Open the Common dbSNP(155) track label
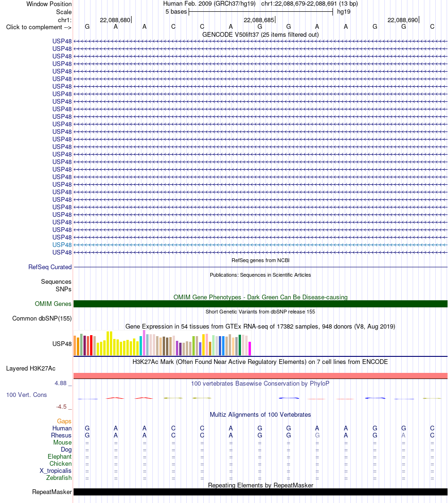 (42, 319)
